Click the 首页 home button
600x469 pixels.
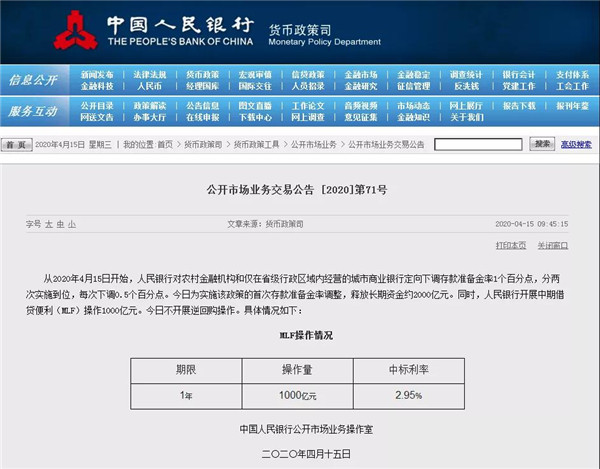17,145
